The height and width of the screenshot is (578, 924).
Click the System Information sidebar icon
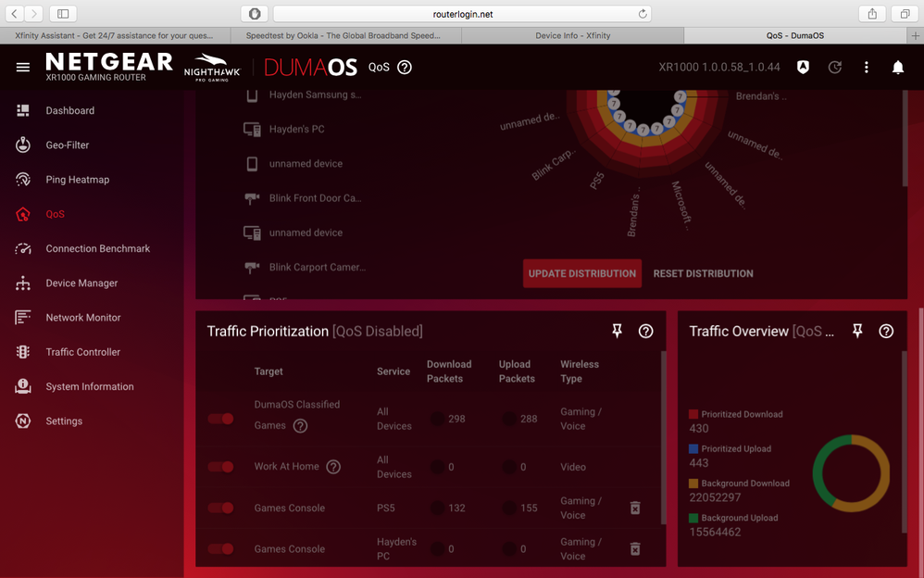pyautogui.click(x=23, y=386)
